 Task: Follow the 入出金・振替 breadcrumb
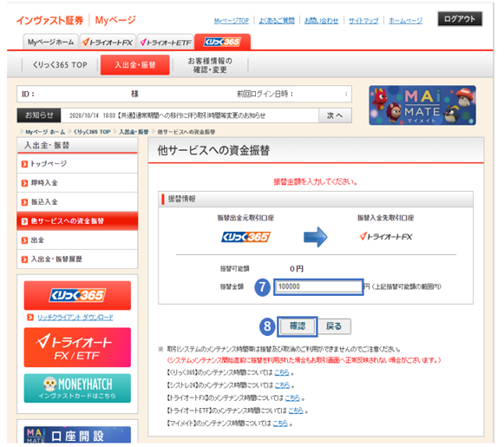(x=134, y=132)
